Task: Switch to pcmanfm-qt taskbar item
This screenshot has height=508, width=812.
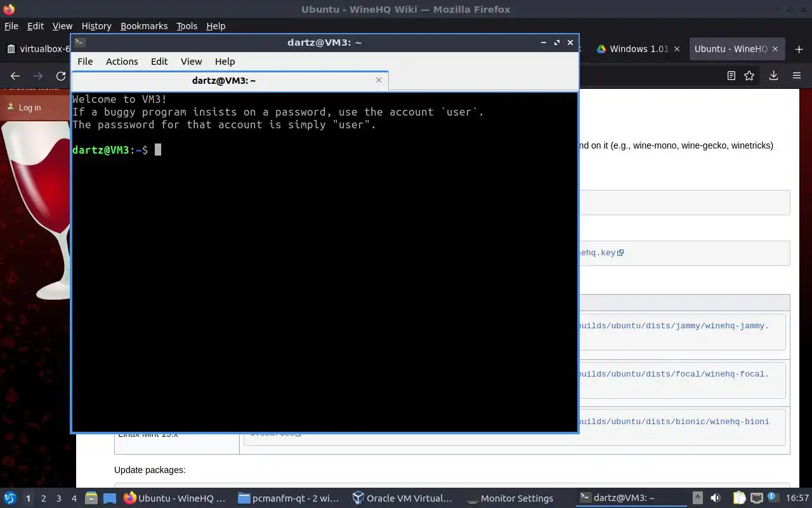Action: click(289, 498)
